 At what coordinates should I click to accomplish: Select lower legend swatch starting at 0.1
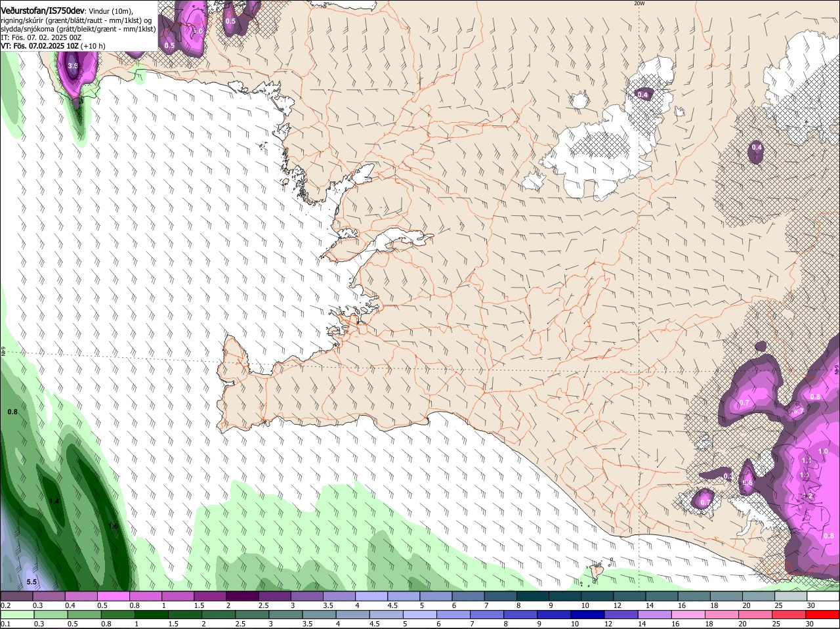coord(16,615)
